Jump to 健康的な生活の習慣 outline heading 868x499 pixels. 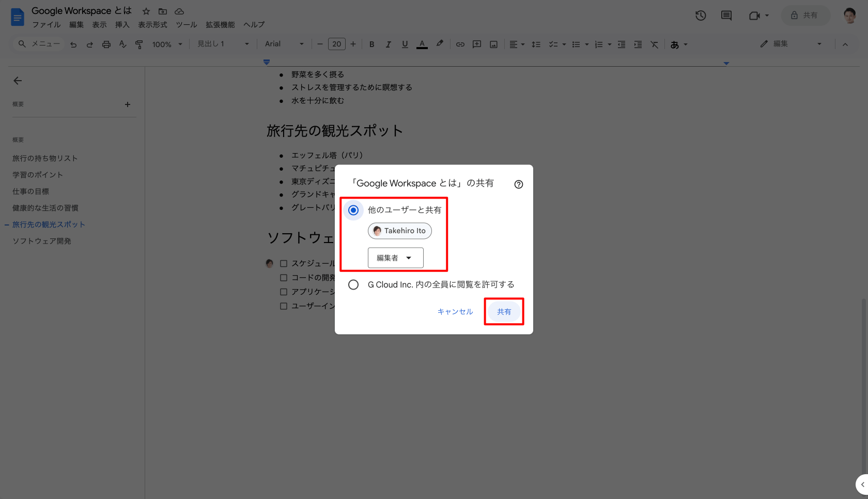(x=45, y=208)
